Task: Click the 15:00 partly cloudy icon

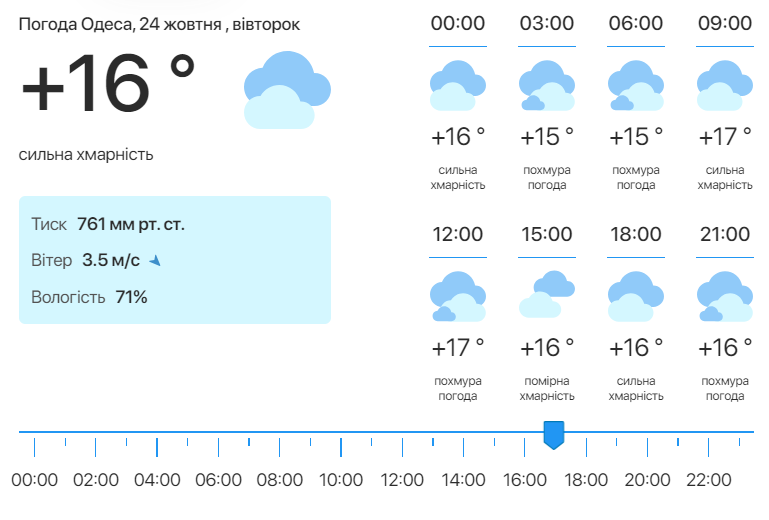Action: pyautogui.click(x=547, y=294)
